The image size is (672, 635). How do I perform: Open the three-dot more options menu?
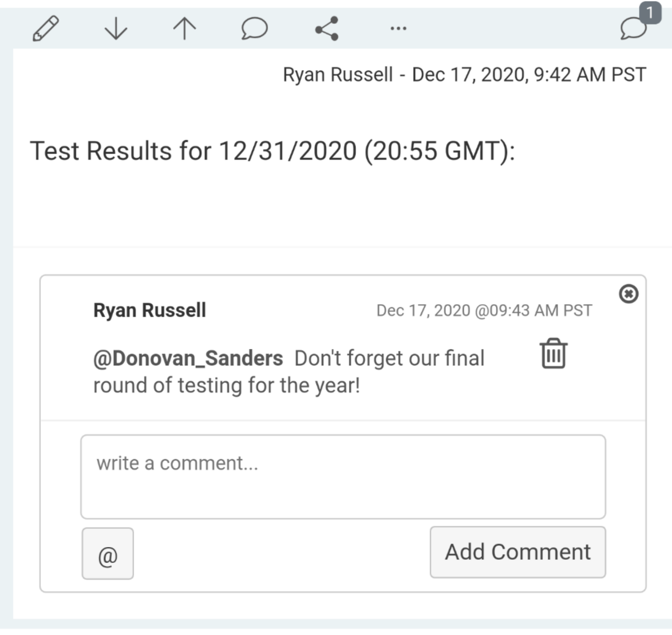398,29
